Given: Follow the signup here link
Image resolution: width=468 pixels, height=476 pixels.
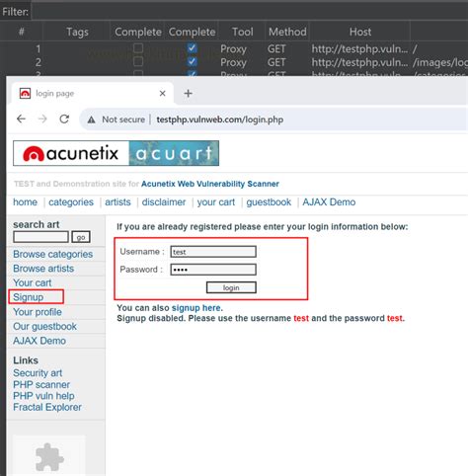Looking at the screenshot, I should click(196, 308).
